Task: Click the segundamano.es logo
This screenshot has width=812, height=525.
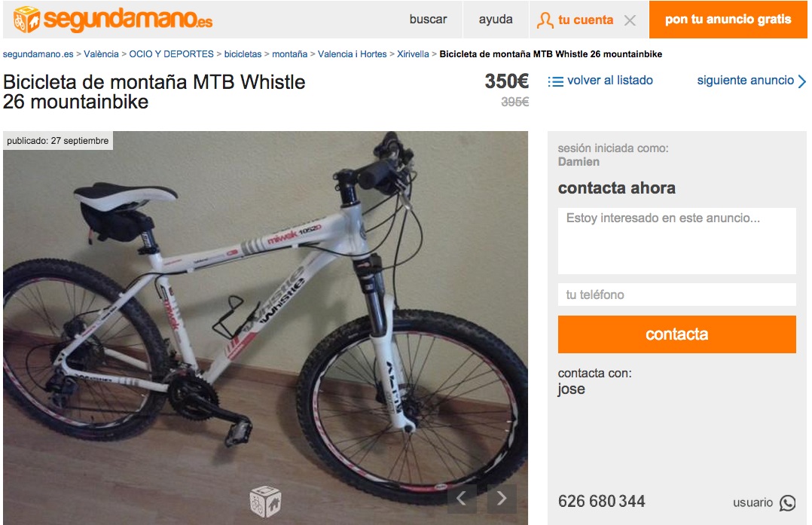Action: click(112, 20)
